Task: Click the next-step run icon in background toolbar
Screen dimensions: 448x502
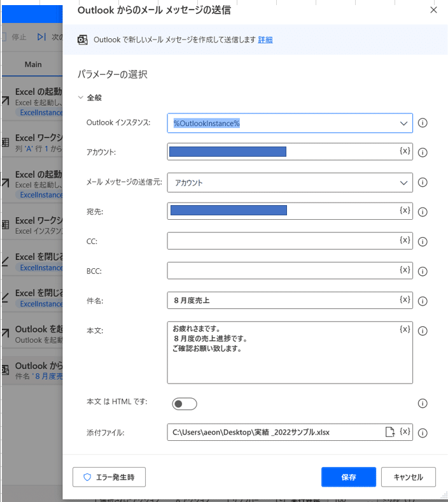Action: 41,37
